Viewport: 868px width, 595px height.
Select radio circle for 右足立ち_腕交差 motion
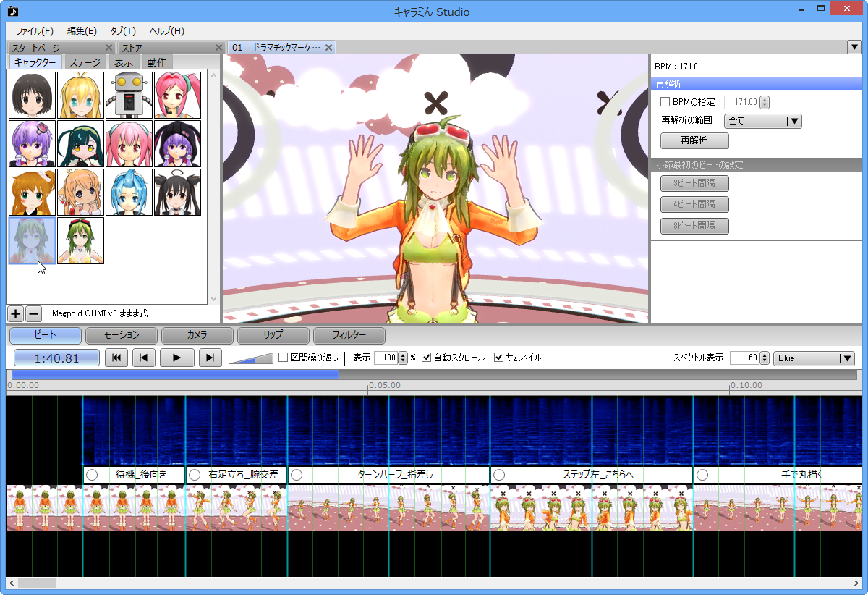click(x=195, y=475)
